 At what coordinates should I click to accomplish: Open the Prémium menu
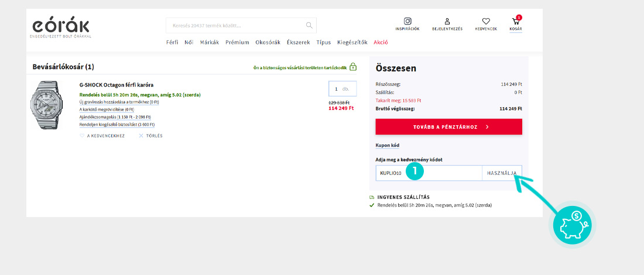[237, 42]
